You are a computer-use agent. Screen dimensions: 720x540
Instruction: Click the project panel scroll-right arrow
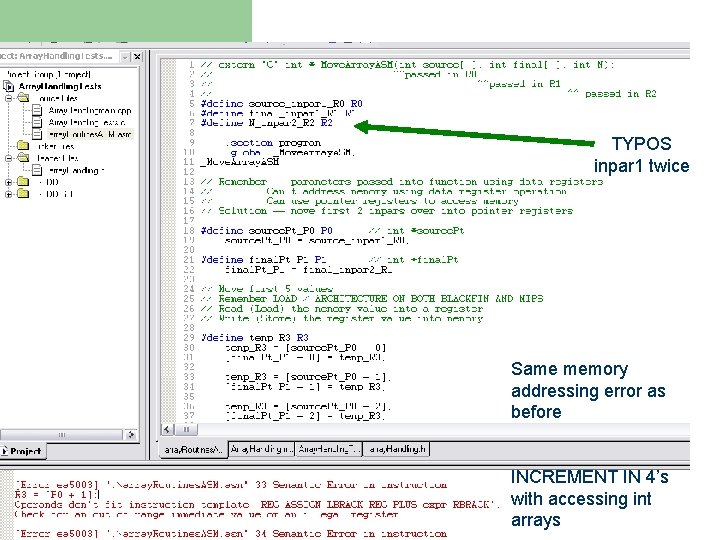point(130,434)
